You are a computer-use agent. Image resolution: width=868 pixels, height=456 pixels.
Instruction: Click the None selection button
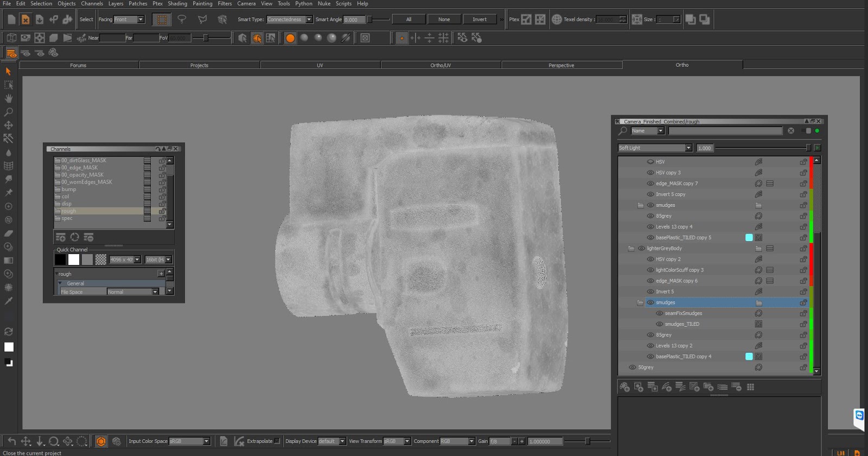click(x=444, y=20)
